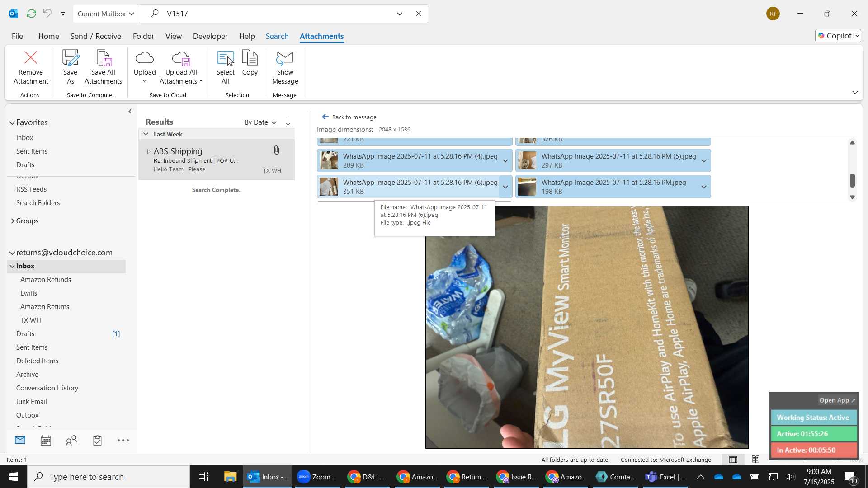Open File Explorer from the taskbar
Viewport: 868px width, 488px height.
coord(230,477)
